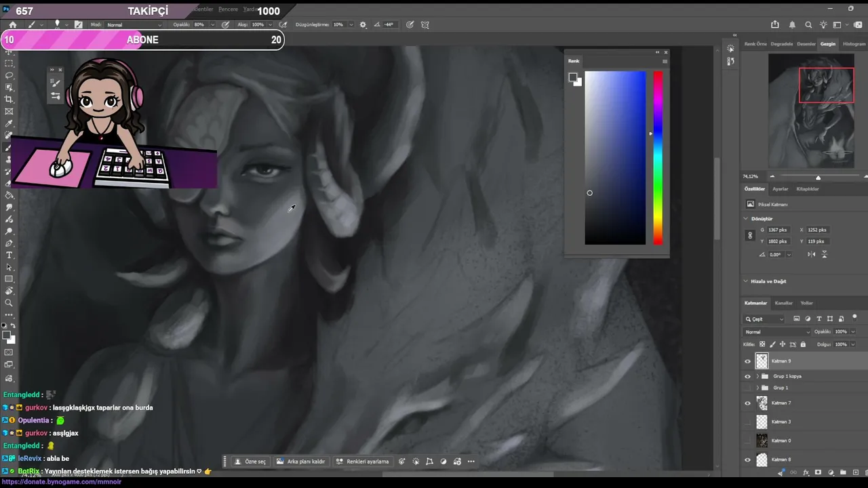Select the Crop tool
868x488 pixels.
(9, 99)
